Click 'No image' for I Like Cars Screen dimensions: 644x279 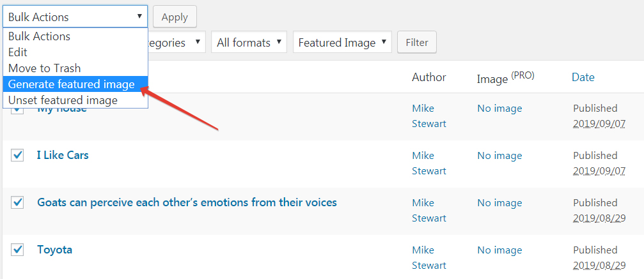499,156
